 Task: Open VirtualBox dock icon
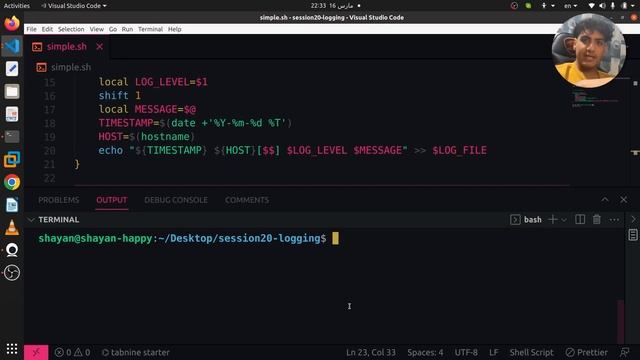coord(12,159)
